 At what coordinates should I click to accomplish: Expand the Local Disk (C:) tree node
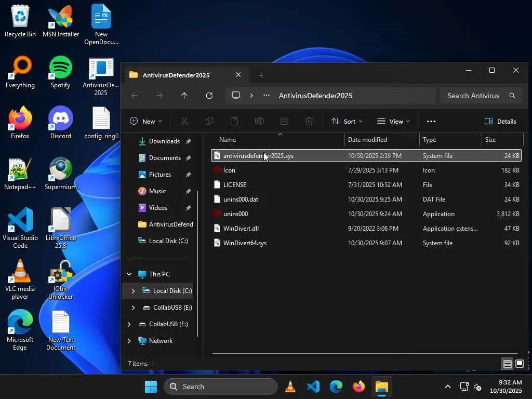(x=133, y=291)
